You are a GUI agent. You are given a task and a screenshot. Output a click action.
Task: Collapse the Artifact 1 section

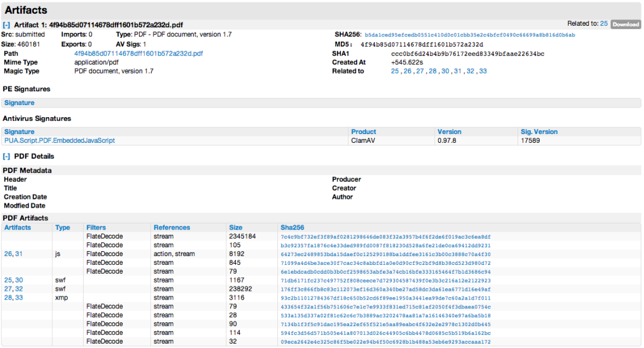coord(6,25)
